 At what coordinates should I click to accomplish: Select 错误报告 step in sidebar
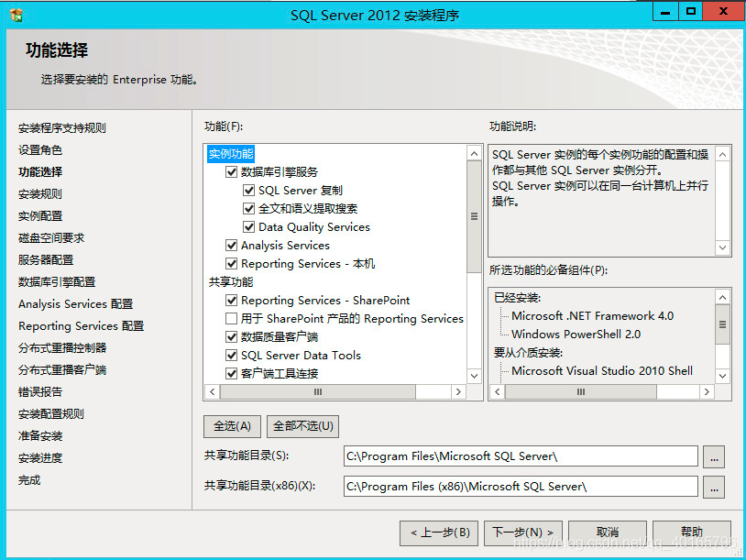click(x=40, y=392)
